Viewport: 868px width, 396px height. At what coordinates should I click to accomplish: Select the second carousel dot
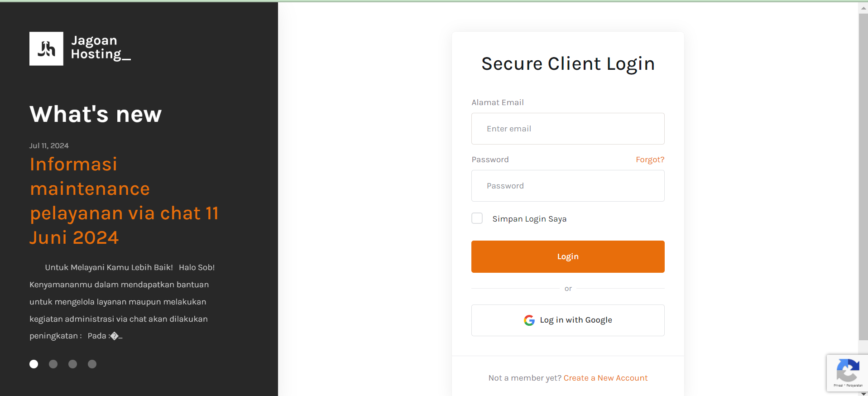pos(53,364)
